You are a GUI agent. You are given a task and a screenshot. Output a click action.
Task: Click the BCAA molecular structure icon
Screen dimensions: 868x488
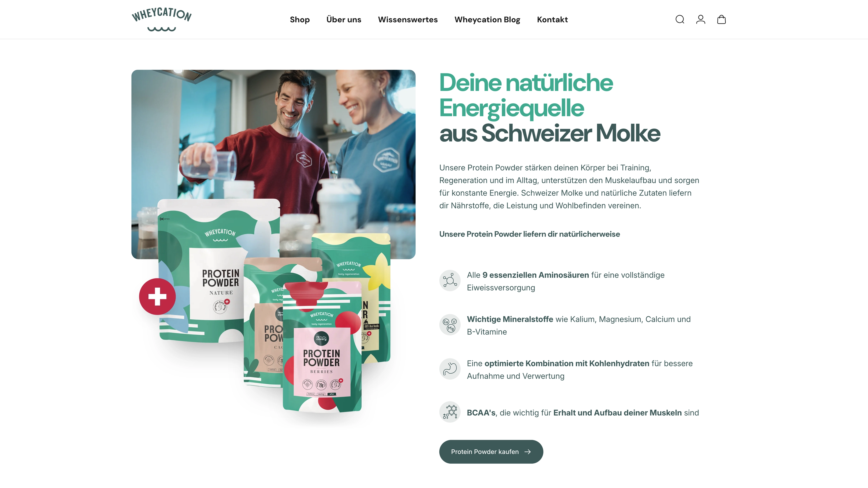[450, 412]
